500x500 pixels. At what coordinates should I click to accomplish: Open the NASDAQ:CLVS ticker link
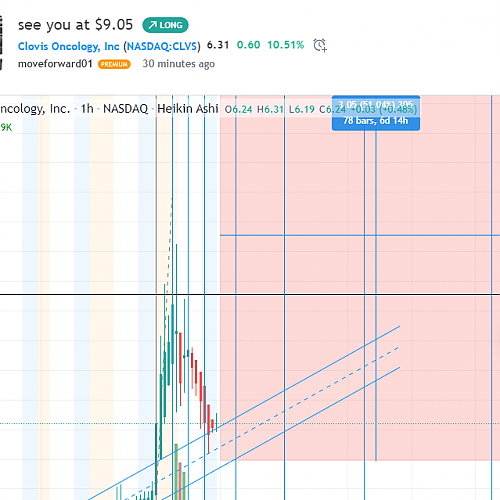163,46
